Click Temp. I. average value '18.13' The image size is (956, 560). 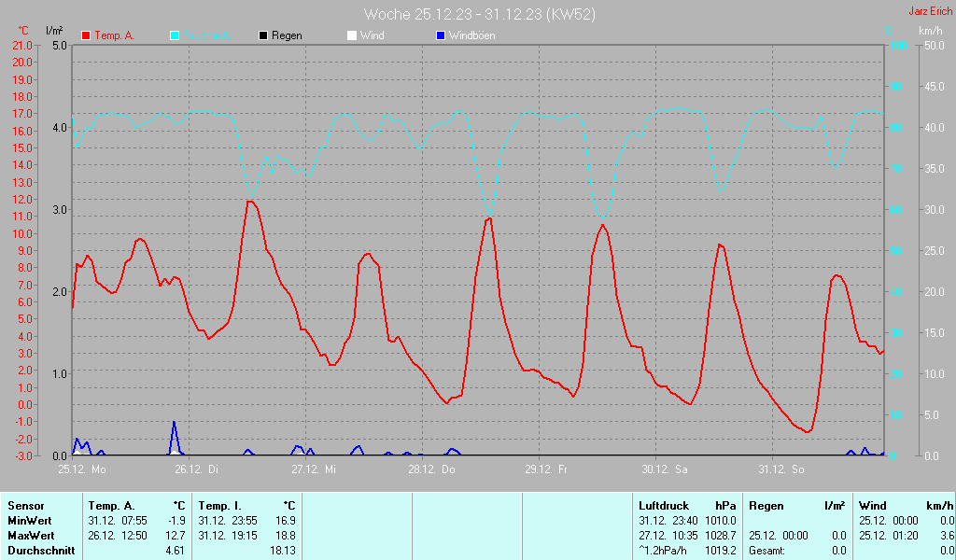coord(283,551)
